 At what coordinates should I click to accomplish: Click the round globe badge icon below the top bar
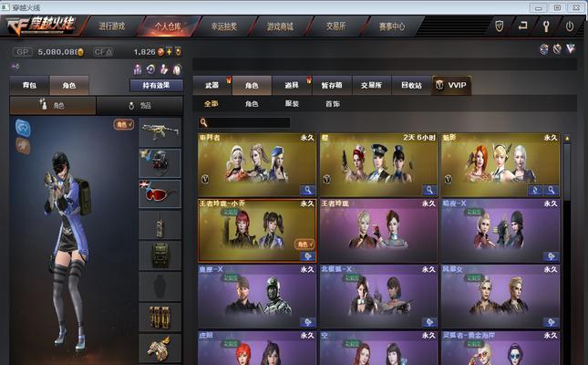click(544, 48)
